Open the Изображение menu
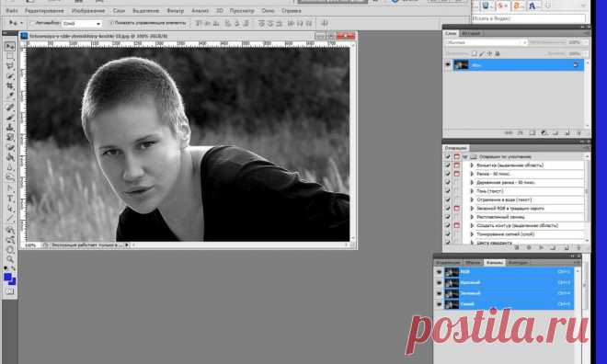 click(88, 11)
